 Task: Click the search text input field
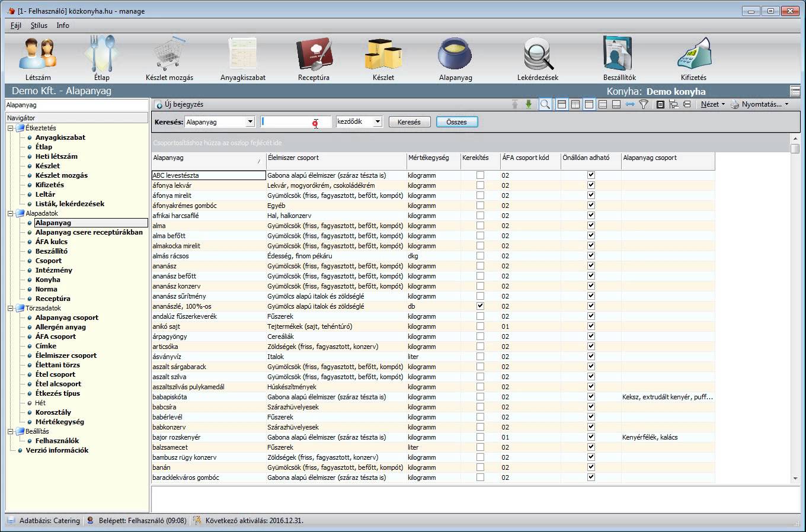pyautogui.click(x=295, y=122)
